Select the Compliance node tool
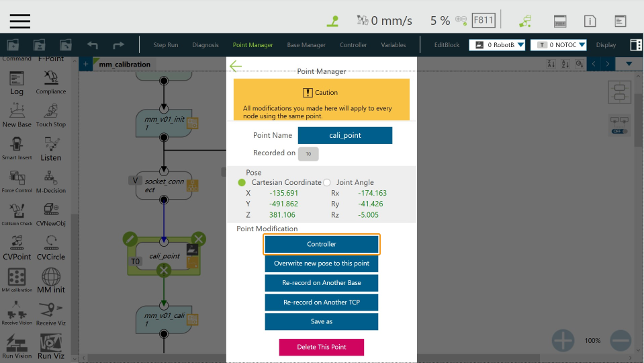Image resolution: width=644 pixels, height=363 pixels. pos(51,82)
